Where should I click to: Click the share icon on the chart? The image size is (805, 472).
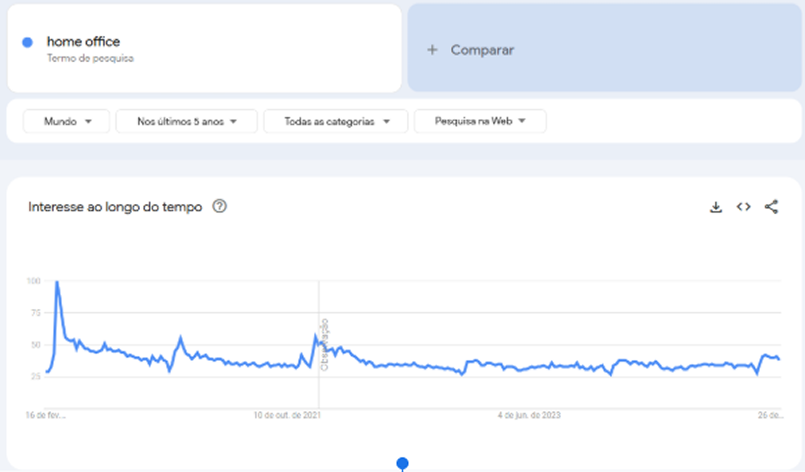pos(771,207)
